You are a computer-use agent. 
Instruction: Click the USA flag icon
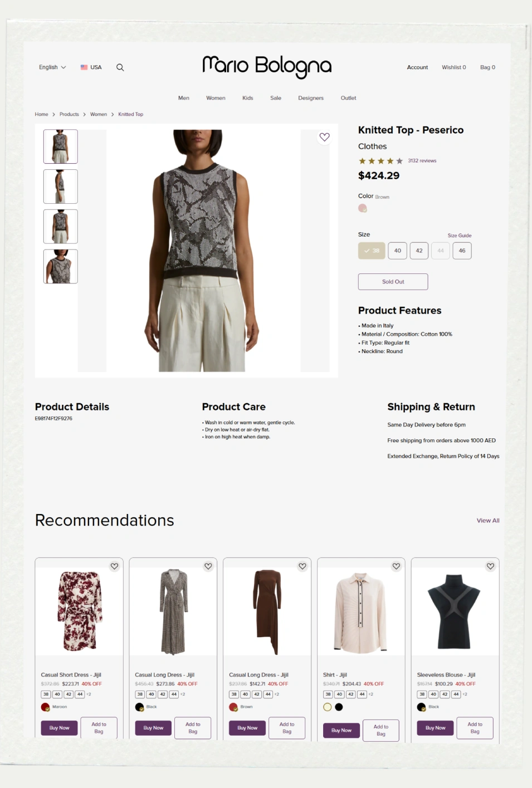(x=84, y=67)
